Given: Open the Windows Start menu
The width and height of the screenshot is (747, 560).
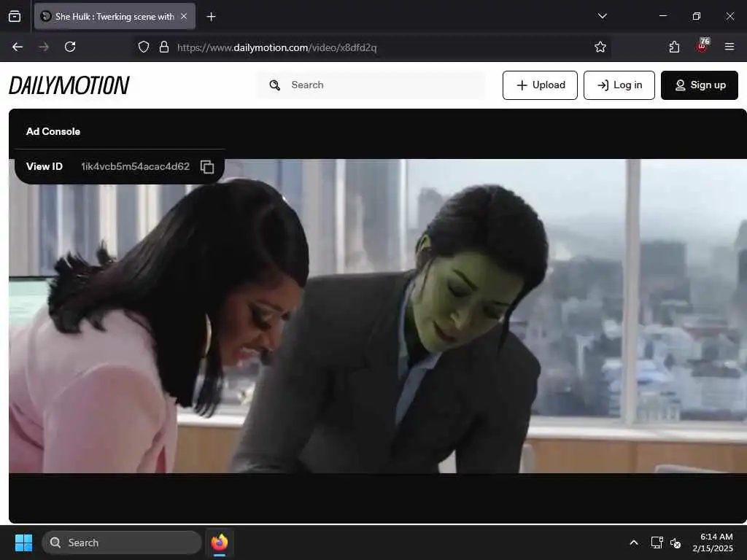Looking at the screenshot, I should [23, 542].
